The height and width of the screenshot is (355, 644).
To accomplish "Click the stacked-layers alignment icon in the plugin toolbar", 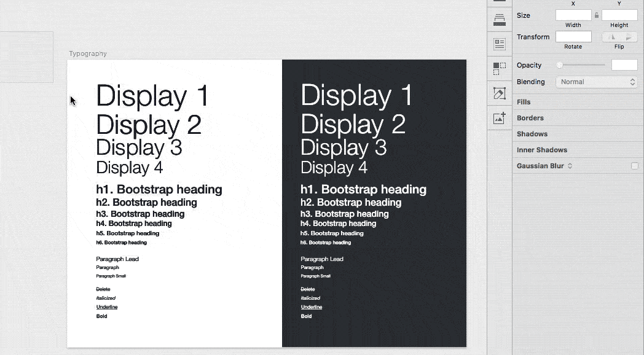I will 500,19.
